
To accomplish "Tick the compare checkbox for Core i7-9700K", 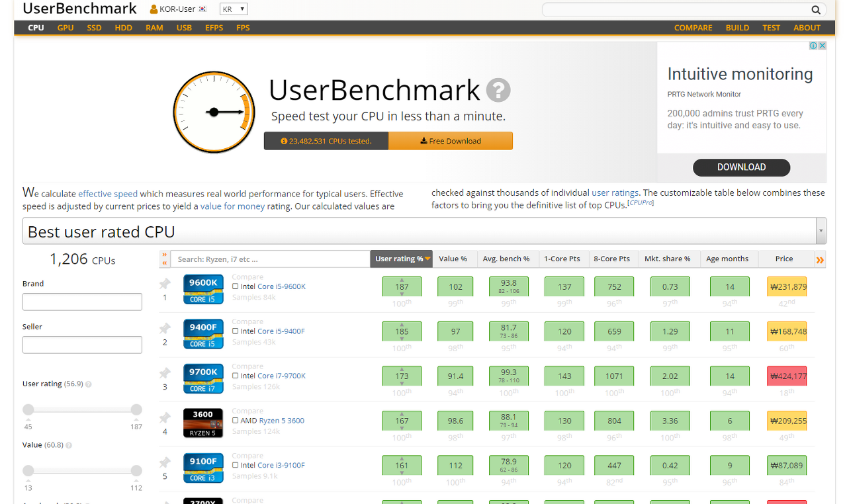I will (236, 376).
